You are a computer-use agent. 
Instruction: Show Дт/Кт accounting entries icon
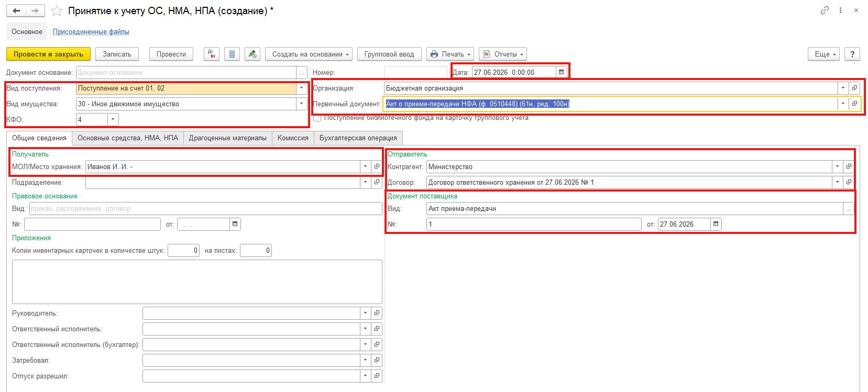tap(212, 54)
